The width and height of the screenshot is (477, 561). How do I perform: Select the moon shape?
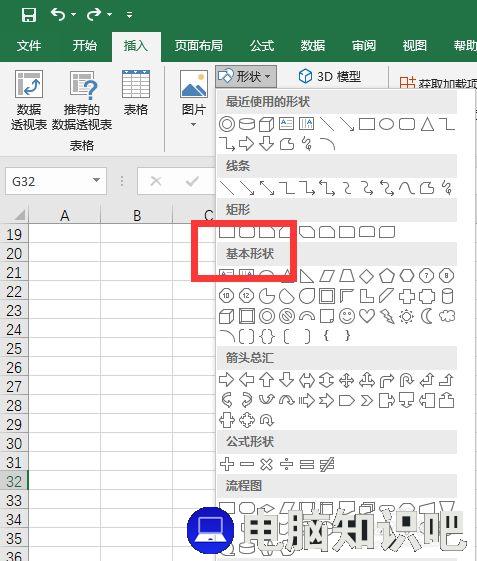427,316
